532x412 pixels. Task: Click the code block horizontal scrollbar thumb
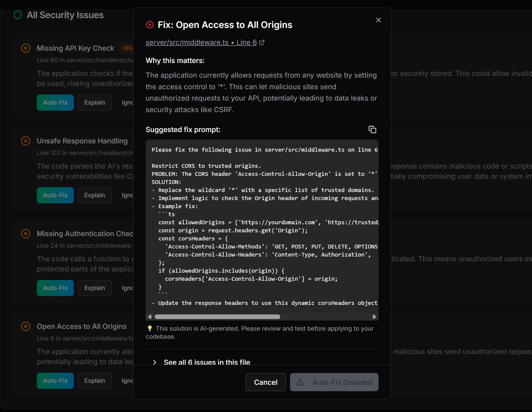(217, 317)
